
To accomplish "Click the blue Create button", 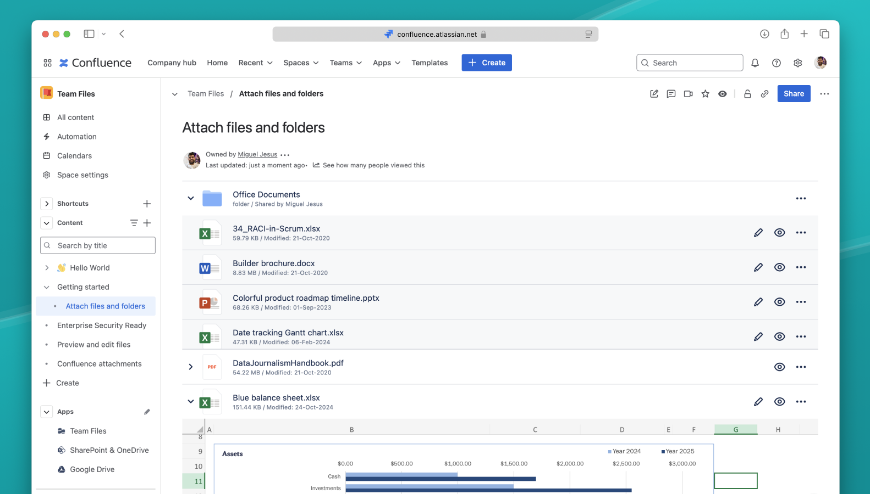I will [486, 63].
